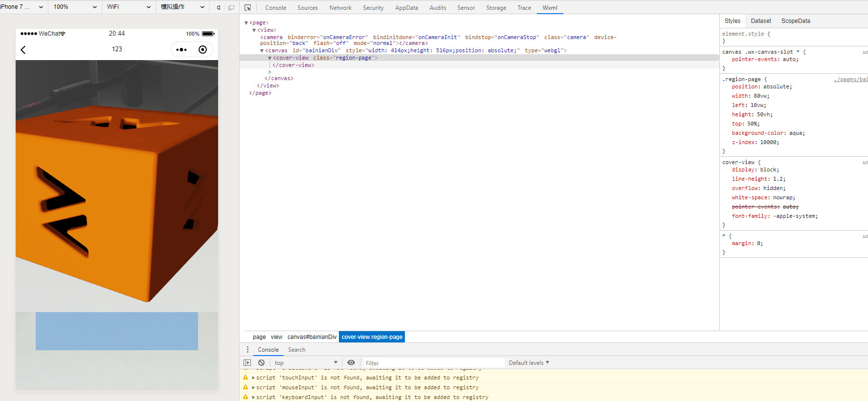Click the background-color: aqua value
Image resolution: width=868 pixels, height=401 pixels.
tap(797, 133)
